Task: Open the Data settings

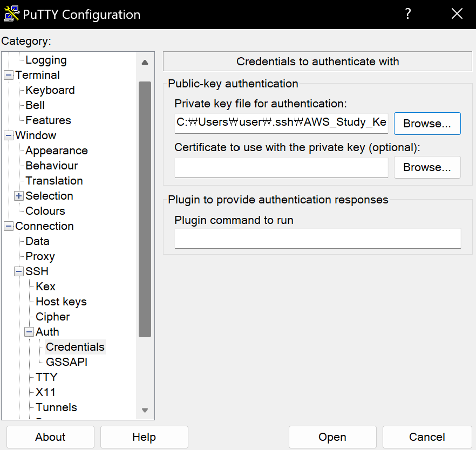Action: click(37, 241)
